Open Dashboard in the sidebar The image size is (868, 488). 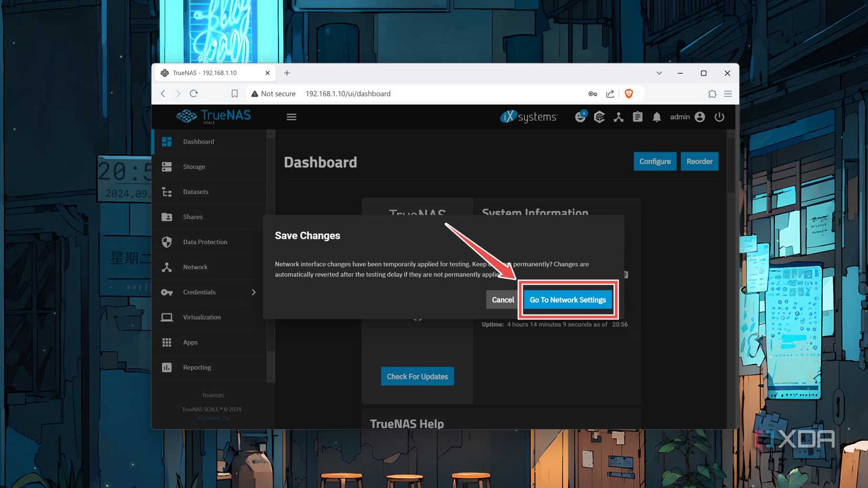[x=210, y=141]
